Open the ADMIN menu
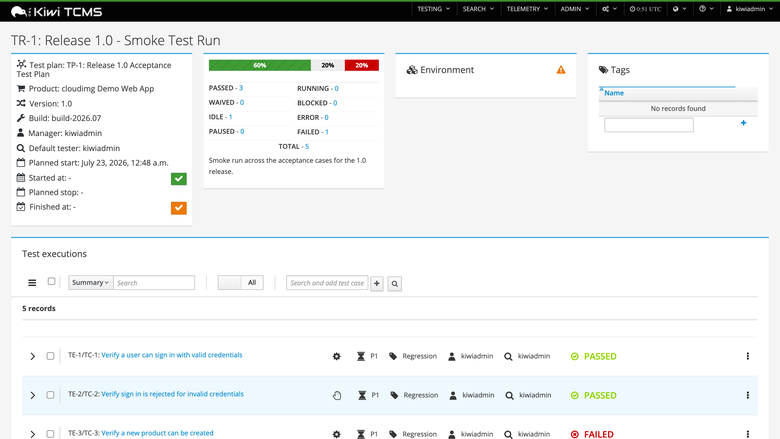 click(x=575, y=9)
